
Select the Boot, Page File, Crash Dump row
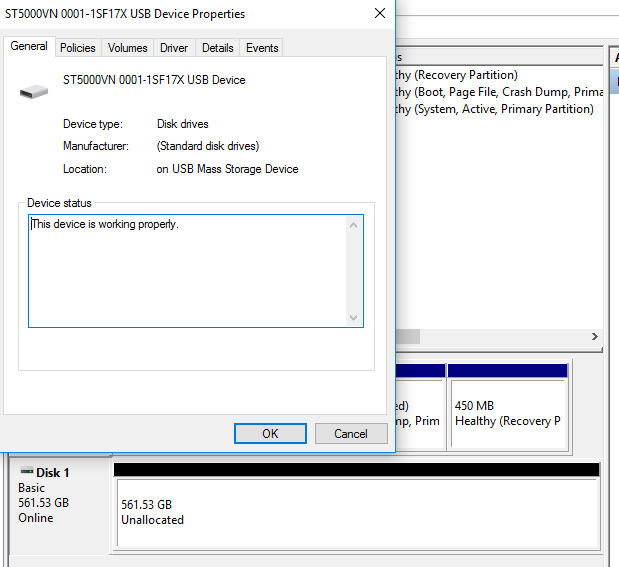pos(499,92)
